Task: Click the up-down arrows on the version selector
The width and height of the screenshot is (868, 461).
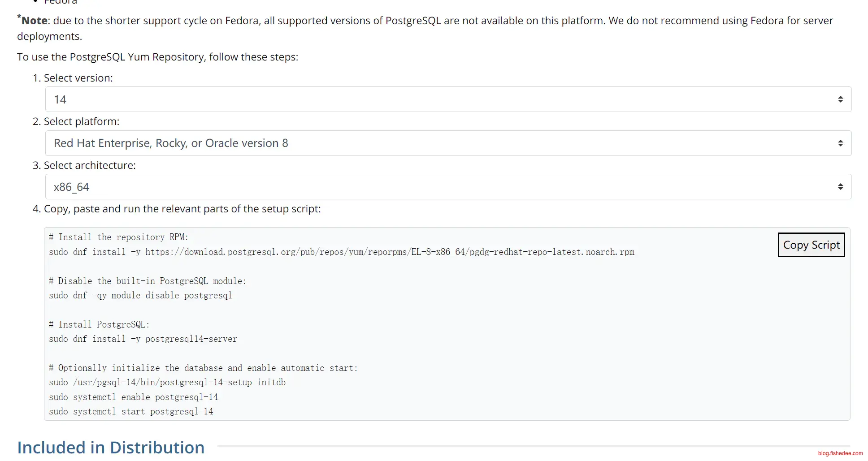Action: tap(840, 99)
